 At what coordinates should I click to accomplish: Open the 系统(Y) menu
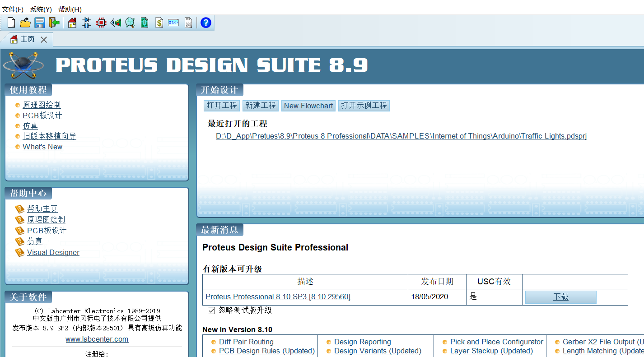pyautogui.click(x=41, y=9)
